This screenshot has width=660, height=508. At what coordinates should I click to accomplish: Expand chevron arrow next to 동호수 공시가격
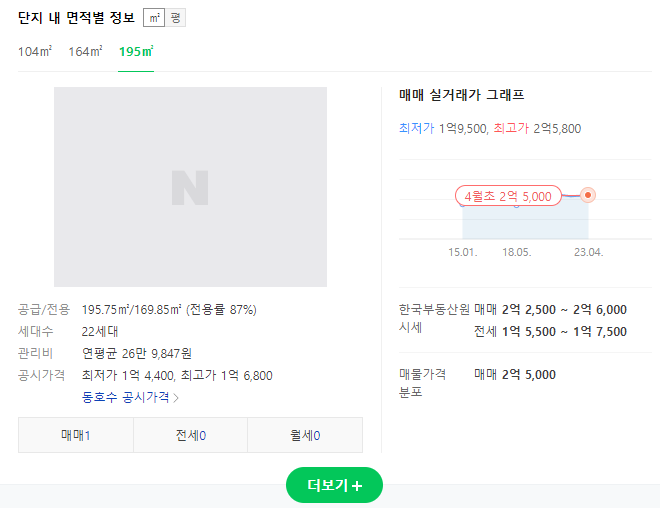176,398
